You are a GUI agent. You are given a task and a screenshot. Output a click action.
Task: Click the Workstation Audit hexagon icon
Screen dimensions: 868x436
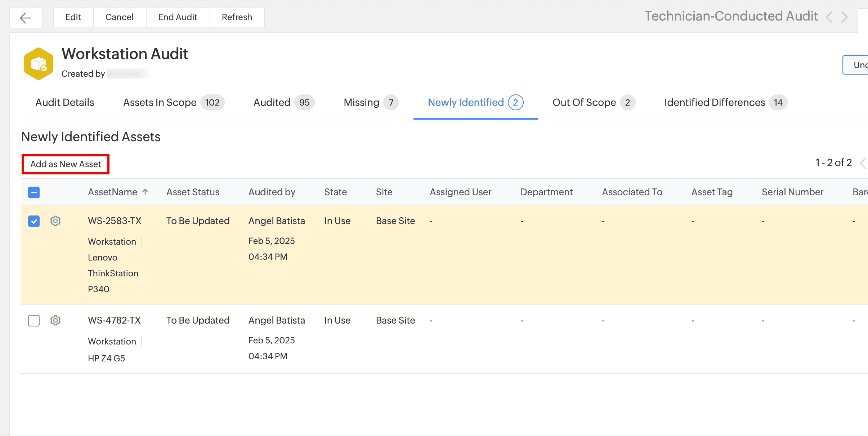coord(39,64)
